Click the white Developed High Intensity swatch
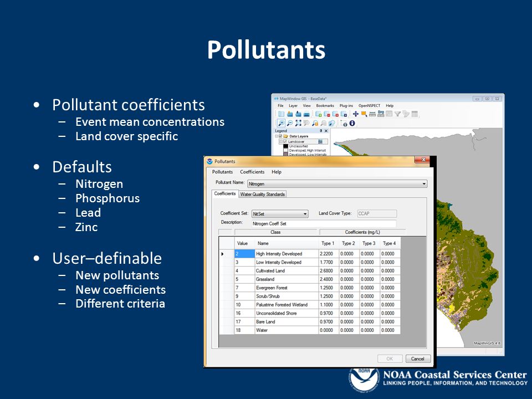532x399 pixels. coord(286,150)
